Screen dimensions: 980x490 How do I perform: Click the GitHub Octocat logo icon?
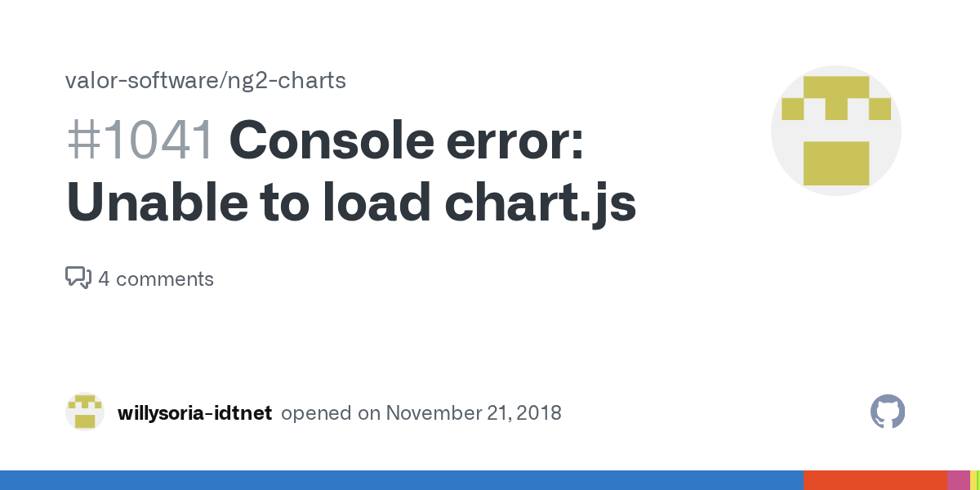pyautogui.click(x=888, y=412)
